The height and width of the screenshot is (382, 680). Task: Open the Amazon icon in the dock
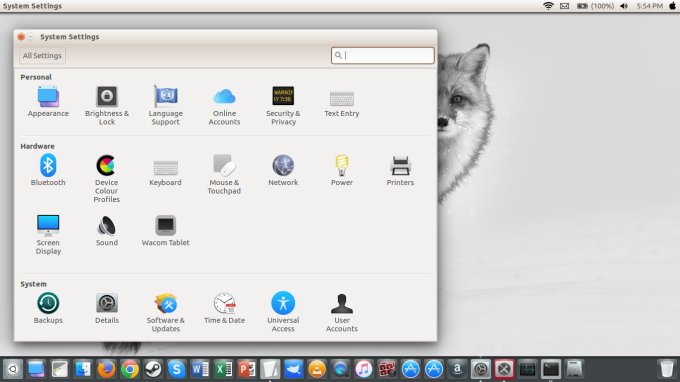point(458,369)
